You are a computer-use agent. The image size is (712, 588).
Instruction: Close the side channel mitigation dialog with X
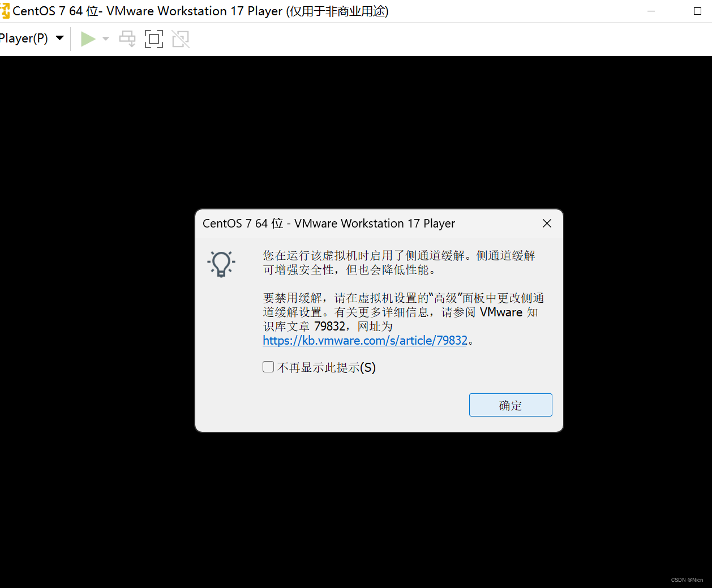pos(547,223)
